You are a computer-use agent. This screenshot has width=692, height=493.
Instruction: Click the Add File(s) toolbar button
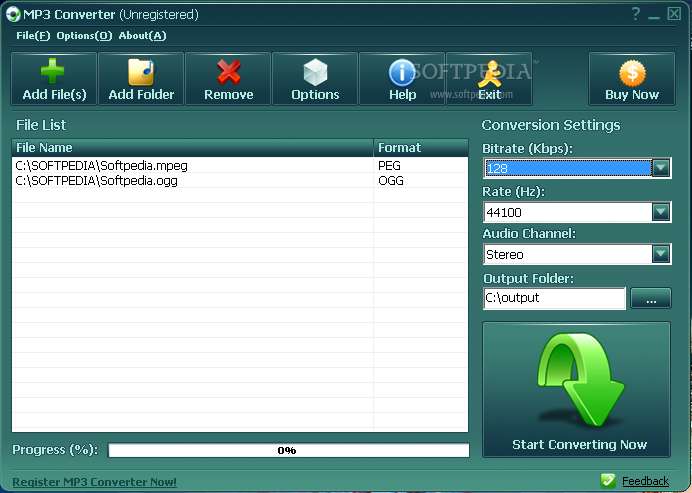point(54,79)
